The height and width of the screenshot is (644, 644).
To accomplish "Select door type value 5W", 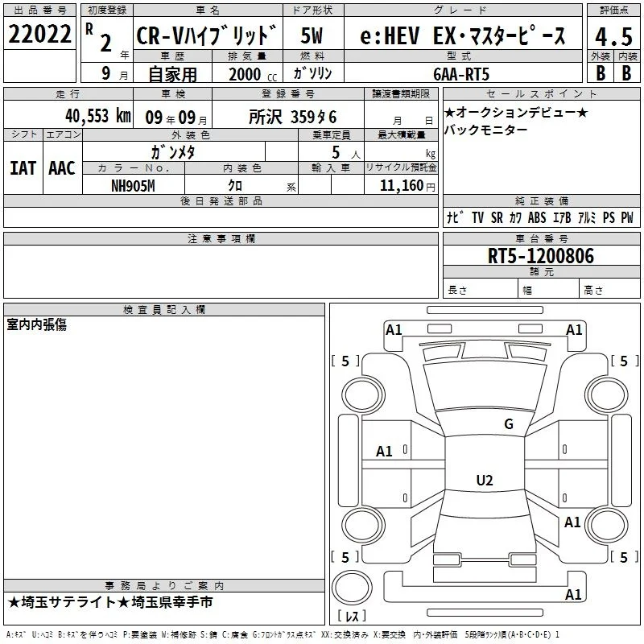I will tap(312, 35).
